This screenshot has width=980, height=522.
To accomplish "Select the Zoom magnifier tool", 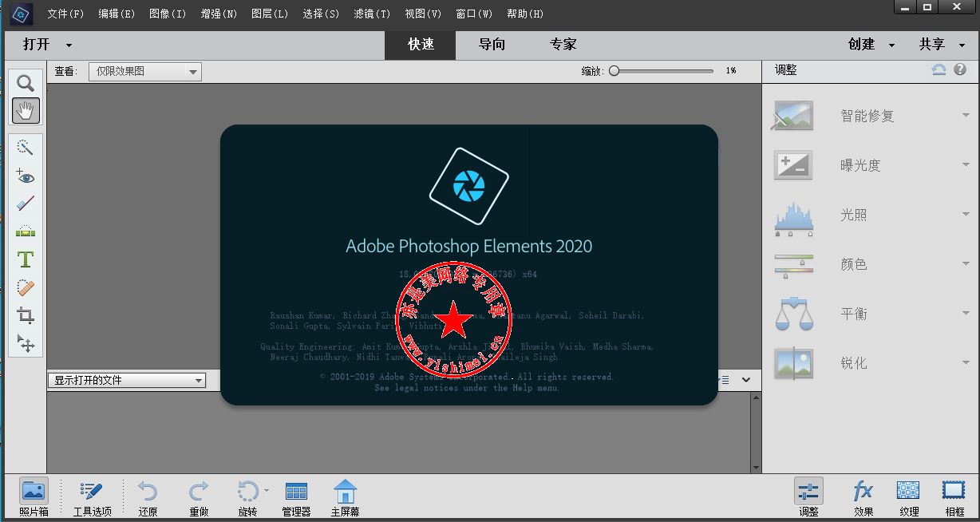I will point(26,83).
